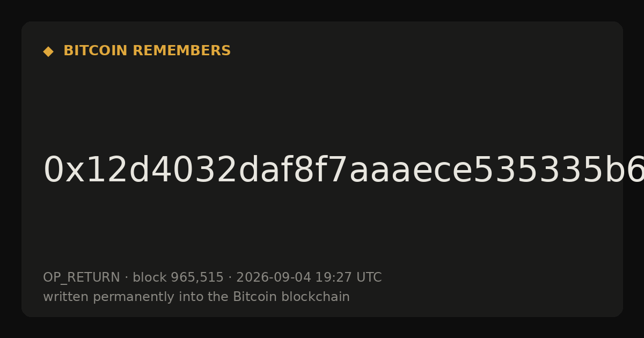
Task: Open the block 965,515 reference
Action: pos(178,277)
